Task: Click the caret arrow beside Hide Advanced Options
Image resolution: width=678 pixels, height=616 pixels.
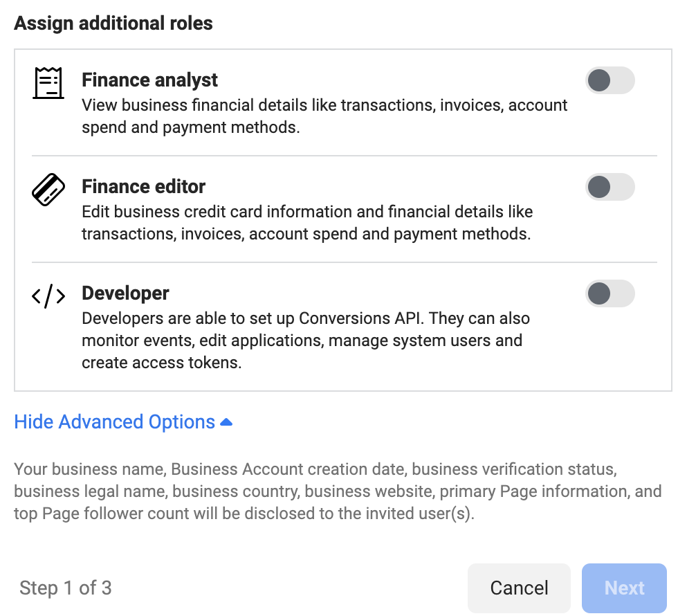Action: pos(226,422)
